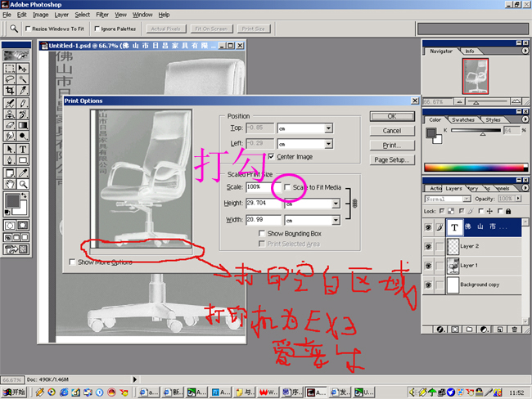The width and height of the screenshot is (532, 399).
Task: Click the Jump to ImageReady icon
Action: tap(16, 249)
